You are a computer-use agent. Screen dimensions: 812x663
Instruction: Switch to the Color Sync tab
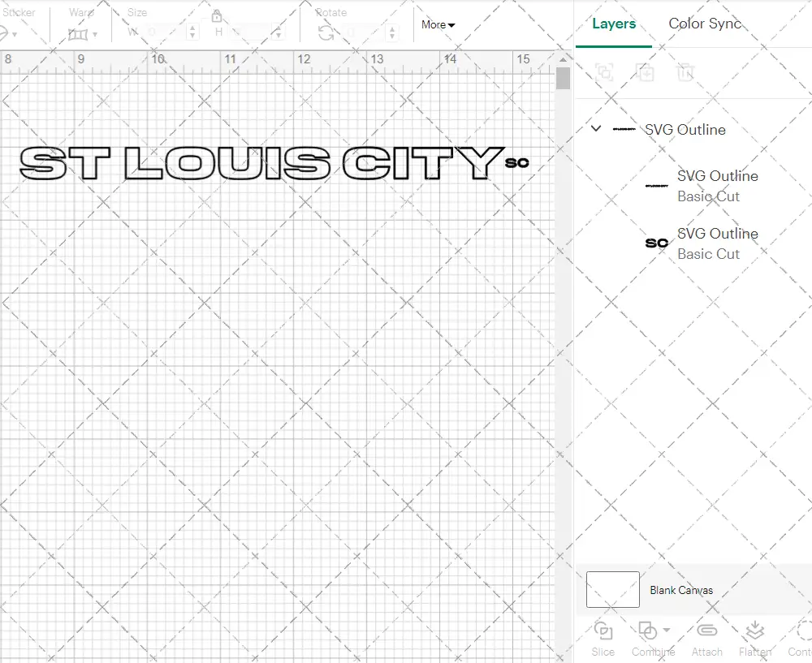pos(705,24)
